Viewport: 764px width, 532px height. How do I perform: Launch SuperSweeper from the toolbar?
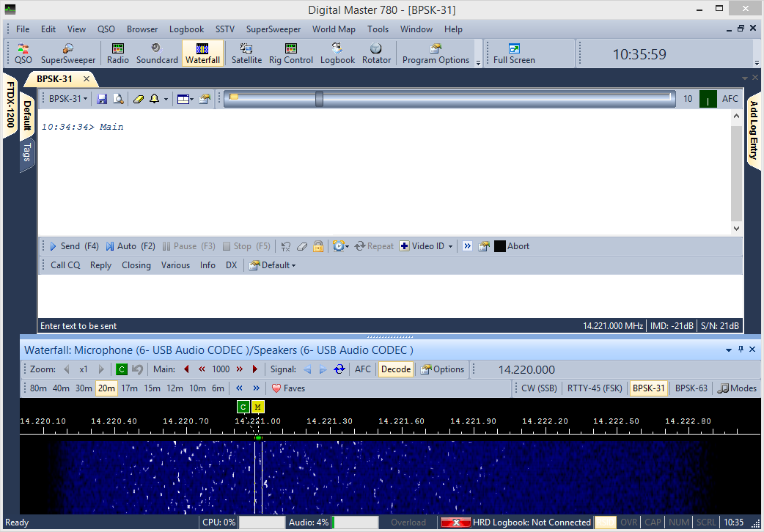[x=67, y=53]
